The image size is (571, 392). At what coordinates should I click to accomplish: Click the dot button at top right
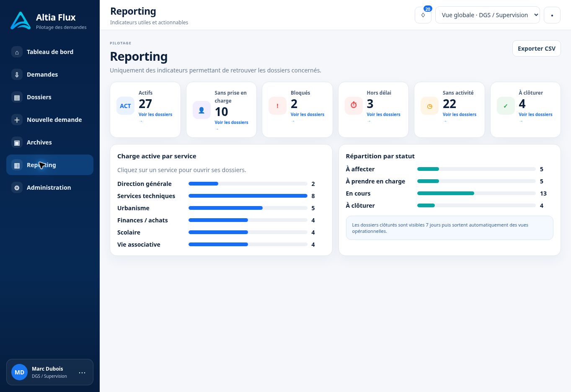[x=552, y=15]
